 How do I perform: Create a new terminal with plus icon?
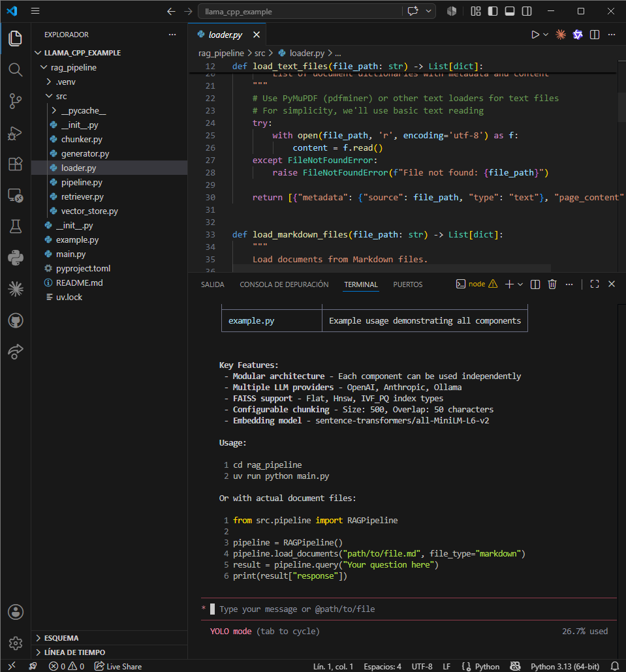point(509,284)
